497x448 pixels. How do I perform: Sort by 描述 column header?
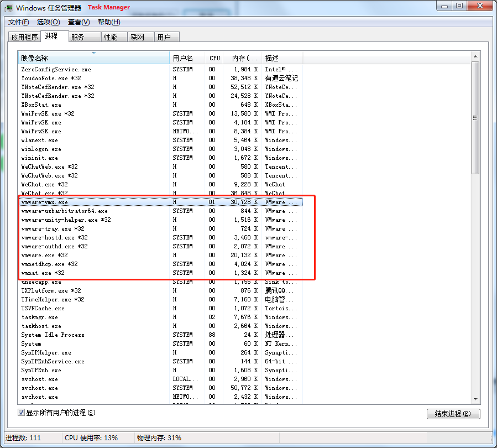(x=282, y=58)
